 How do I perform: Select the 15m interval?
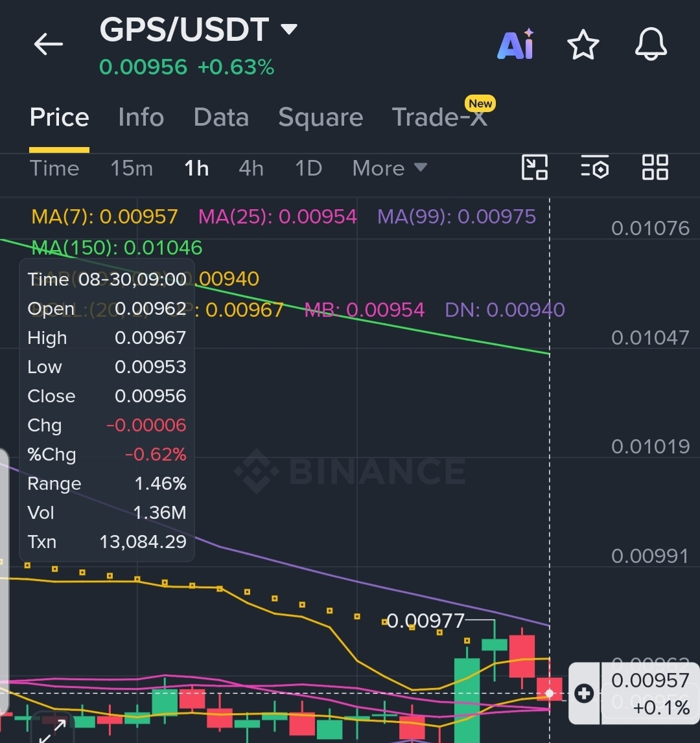(132, 168)
